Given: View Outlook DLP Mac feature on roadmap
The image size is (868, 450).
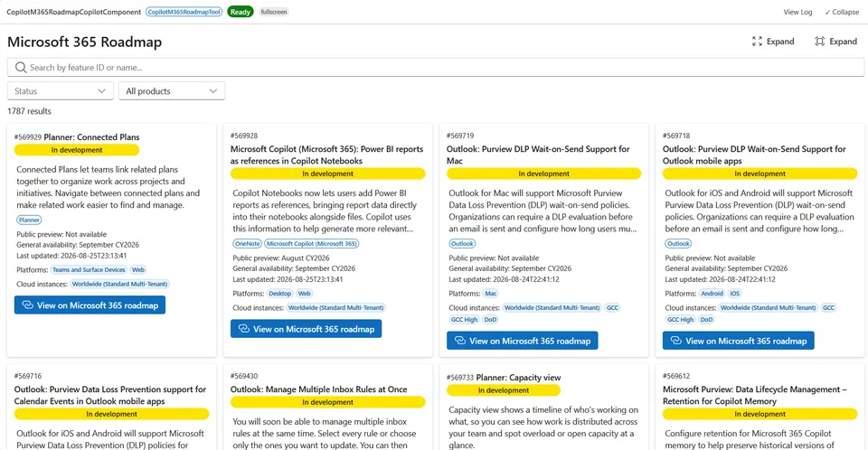Looking at the screenshot, I should (522, 341).
